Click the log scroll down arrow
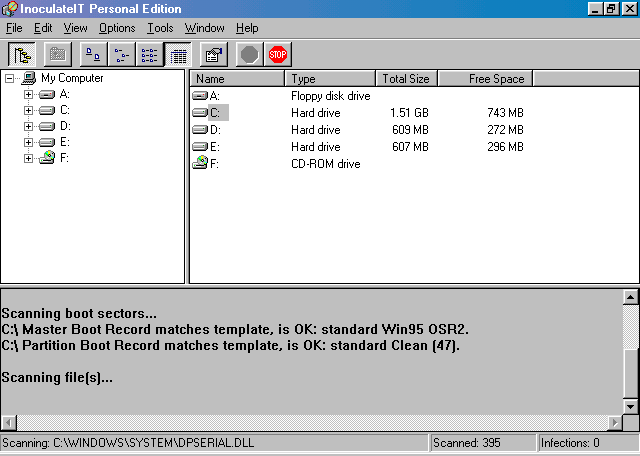This screenshot has width=640, height=456. click(x=631, y=406)
